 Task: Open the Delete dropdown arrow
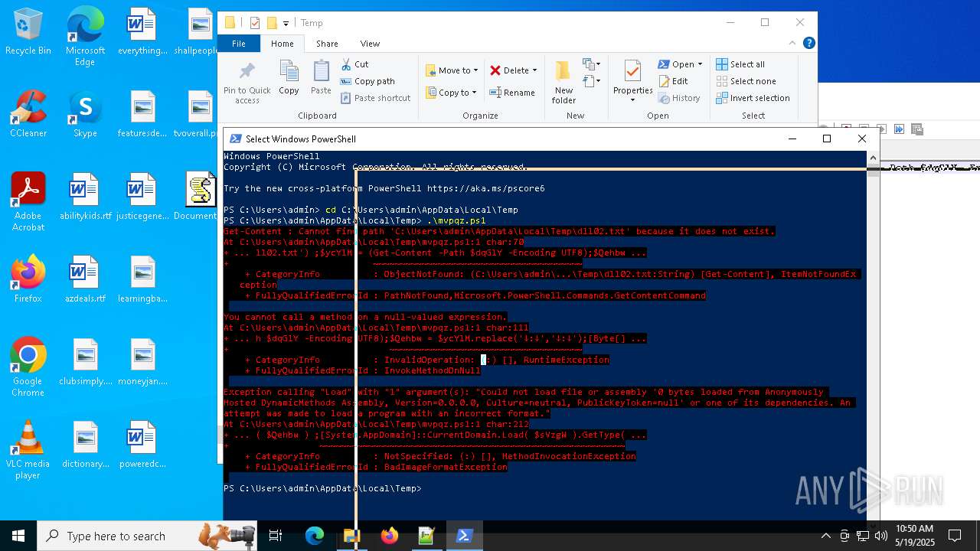534,70
